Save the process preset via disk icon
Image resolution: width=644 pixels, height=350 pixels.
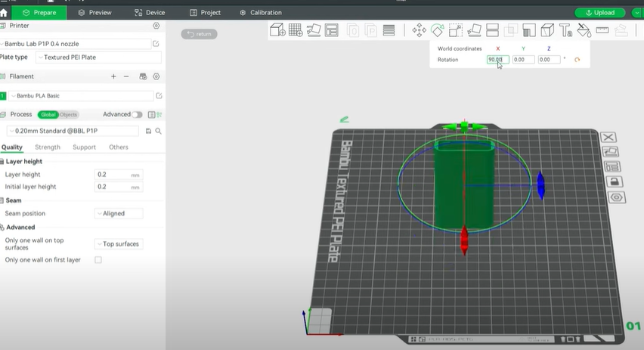148,131
